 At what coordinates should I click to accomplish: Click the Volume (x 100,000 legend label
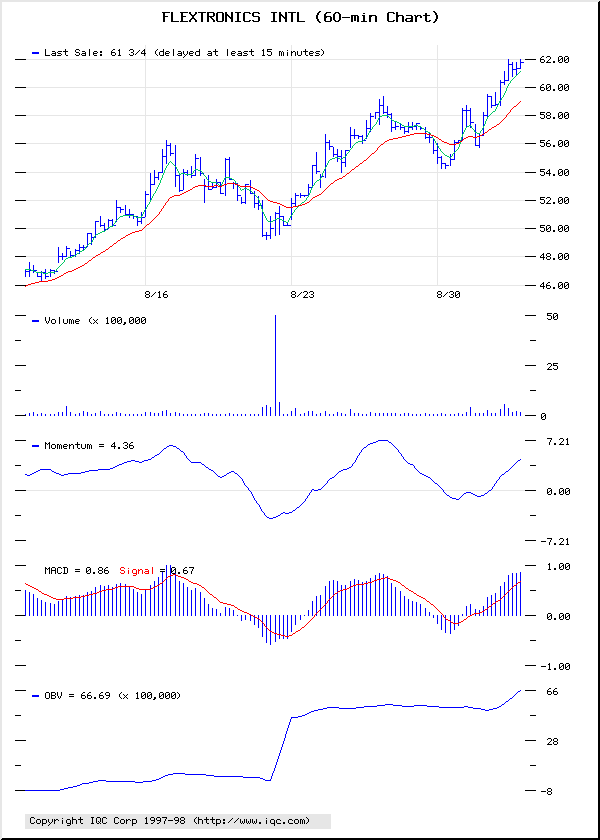[x=95, y=320]
